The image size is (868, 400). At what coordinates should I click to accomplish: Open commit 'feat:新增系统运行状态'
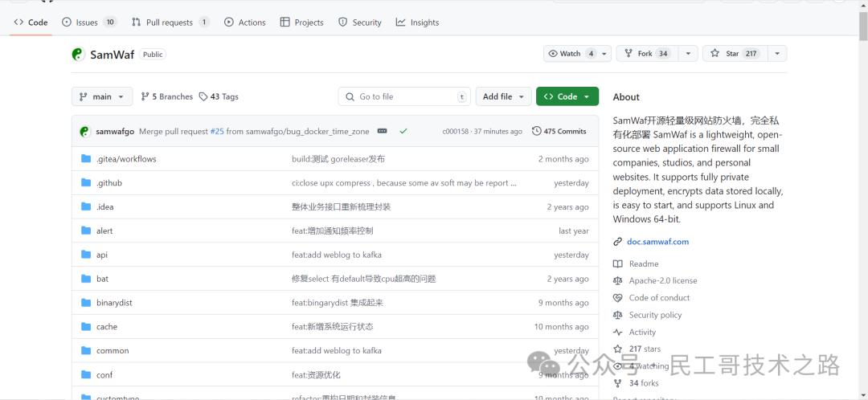[x=333, y=327]
